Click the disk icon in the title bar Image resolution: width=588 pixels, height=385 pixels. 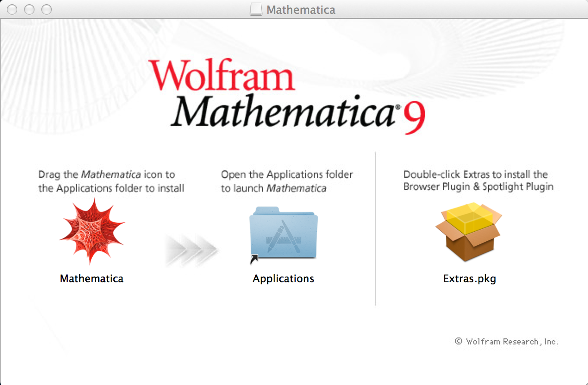point(256,9)
